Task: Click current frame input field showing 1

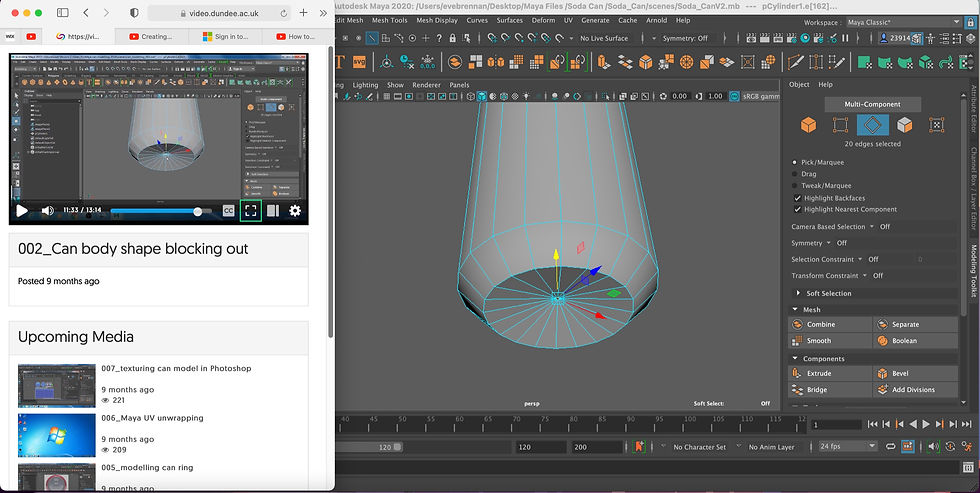Action: point(836,424)
